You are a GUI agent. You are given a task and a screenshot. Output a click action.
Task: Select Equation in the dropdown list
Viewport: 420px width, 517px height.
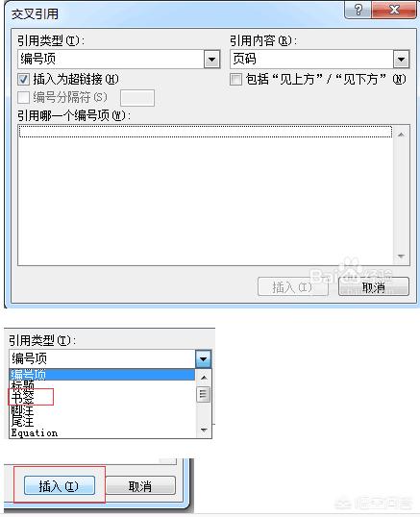click(35, 432)
